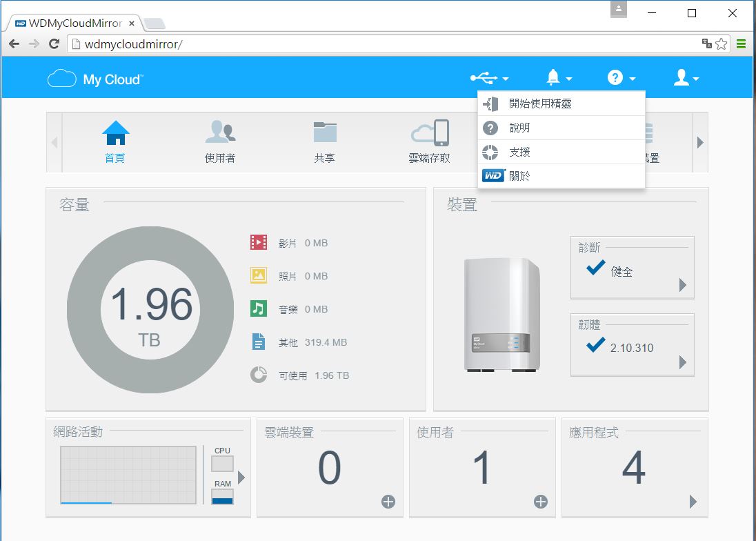Click the My Cloud device image
The width and height of the screenshot is (756, 541).
coord(502,315)
